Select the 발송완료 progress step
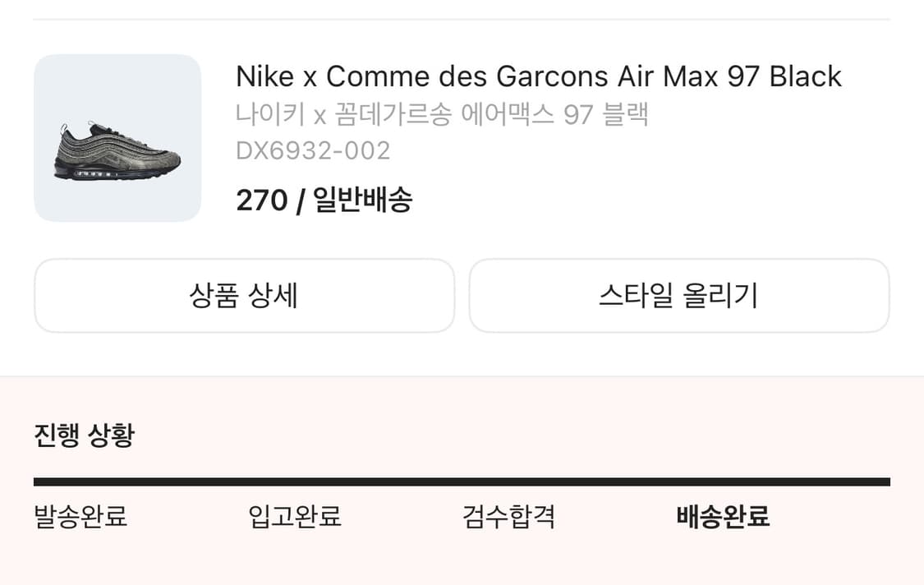 pos(80,517)
